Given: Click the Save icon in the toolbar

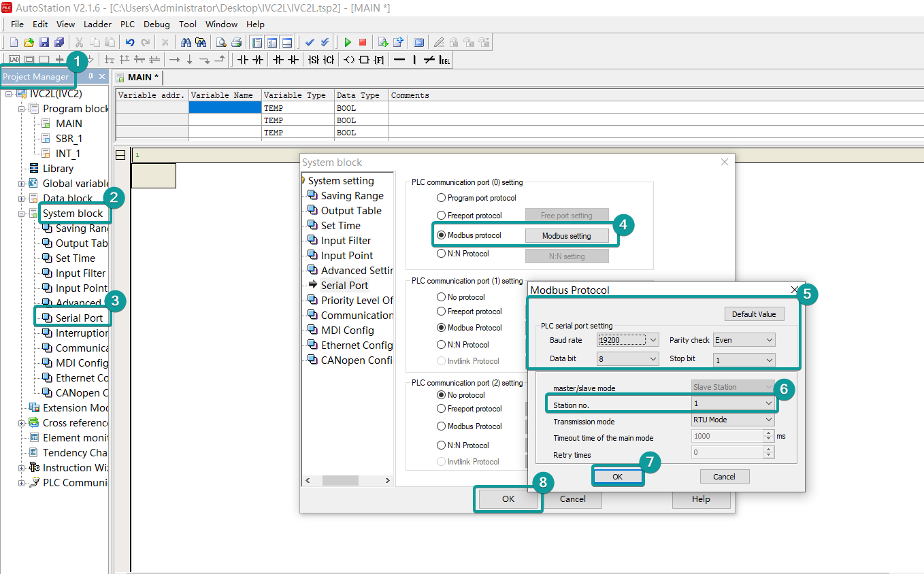Looking at the screenshot, I should pos(44,42).
